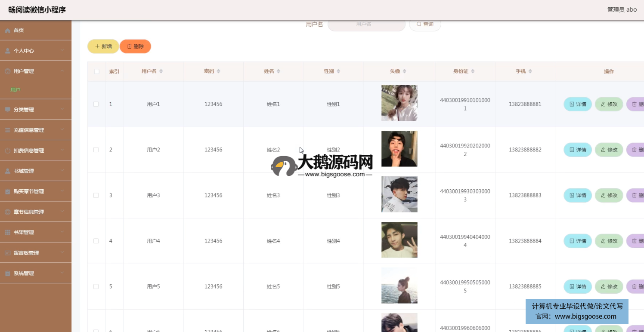644x332 pixels.
Task: Expand 章节信息管理 menu chevron
Action: tap(62, 212)
